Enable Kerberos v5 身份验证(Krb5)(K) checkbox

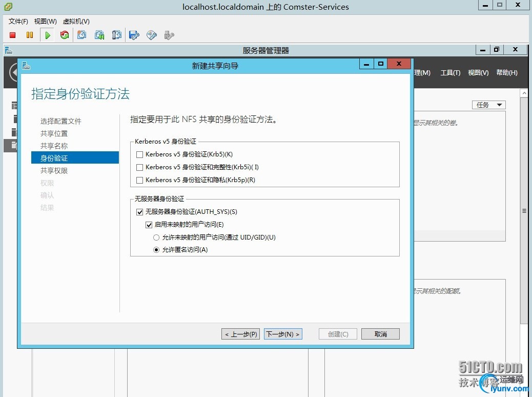click(x=139, y=154)
